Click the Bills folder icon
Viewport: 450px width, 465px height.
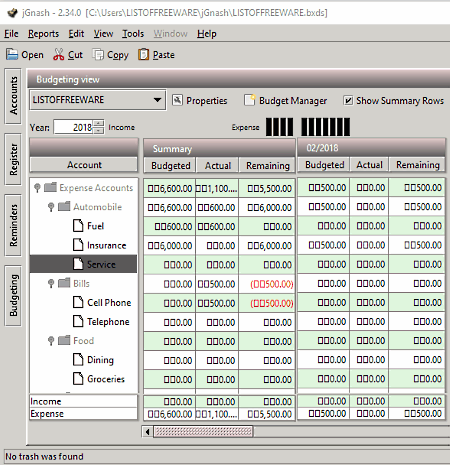pyautogui.click(x=64, y=283)
